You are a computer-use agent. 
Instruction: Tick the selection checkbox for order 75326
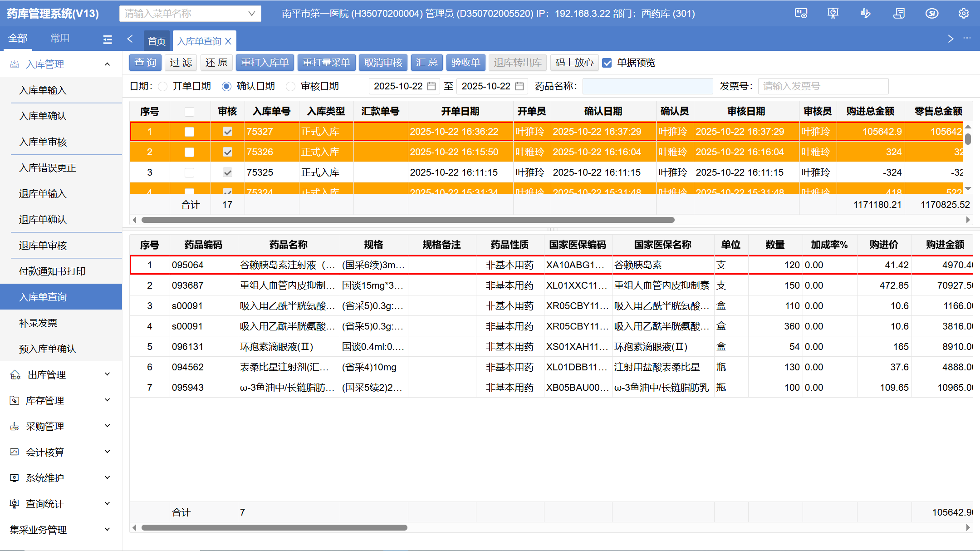189,152
